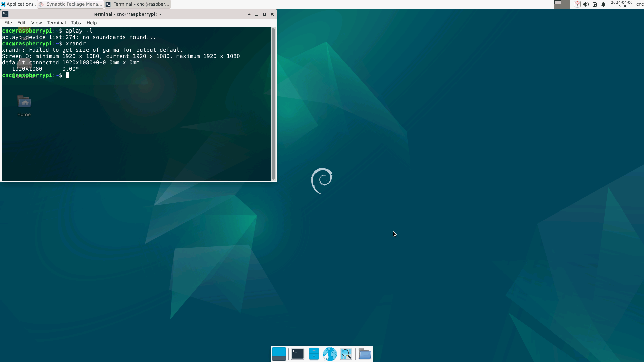Click the terminal window menu icon
Image resolution: width=644 pixels, height=362 pixels.
[x=5, y=14]
